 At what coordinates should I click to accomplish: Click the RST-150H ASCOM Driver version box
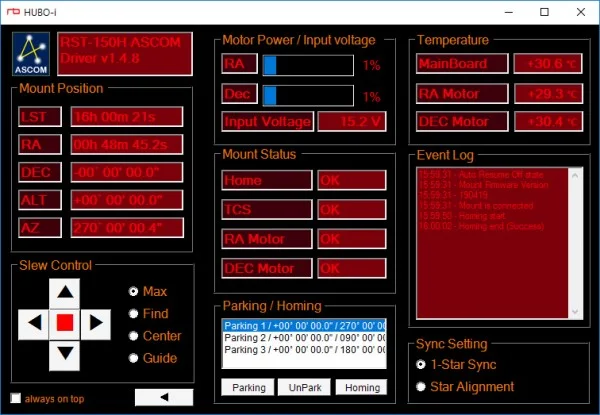pyautogui.click(x=125, y=54)
